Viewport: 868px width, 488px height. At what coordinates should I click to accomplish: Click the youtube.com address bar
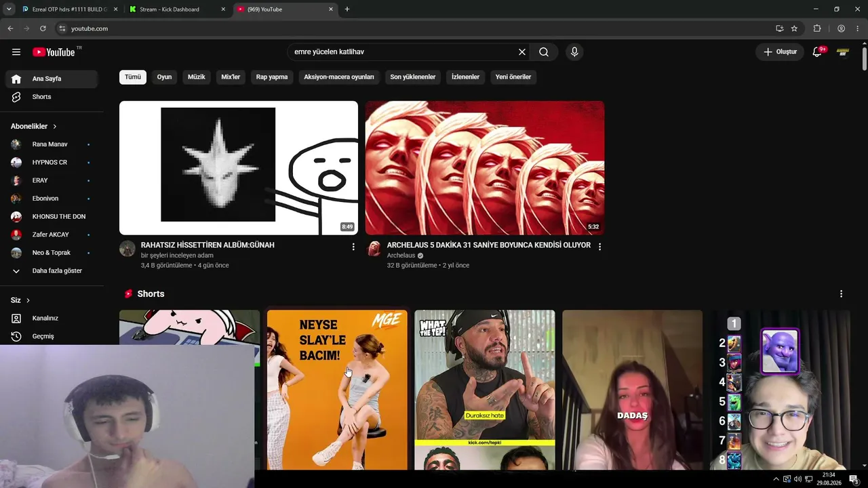[x=414, y=28]
